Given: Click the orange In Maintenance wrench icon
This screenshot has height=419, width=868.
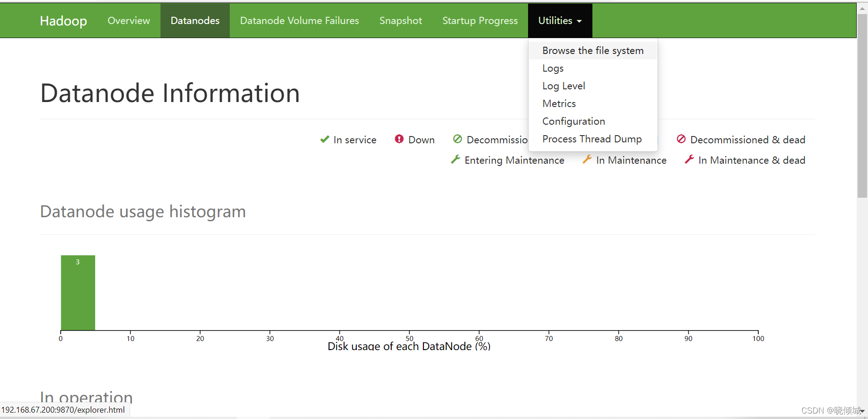Looking at the screenshot, I should point(587,159).
